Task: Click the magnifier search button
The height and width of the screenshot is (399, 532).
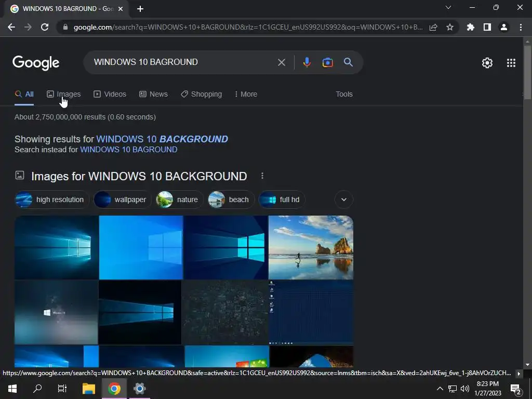Action: pos(348,62)
